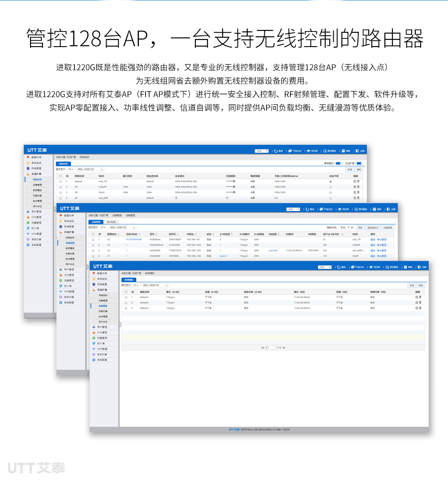
Task: Tick the checkbox for template default1
Action: [x=126, y=297]
